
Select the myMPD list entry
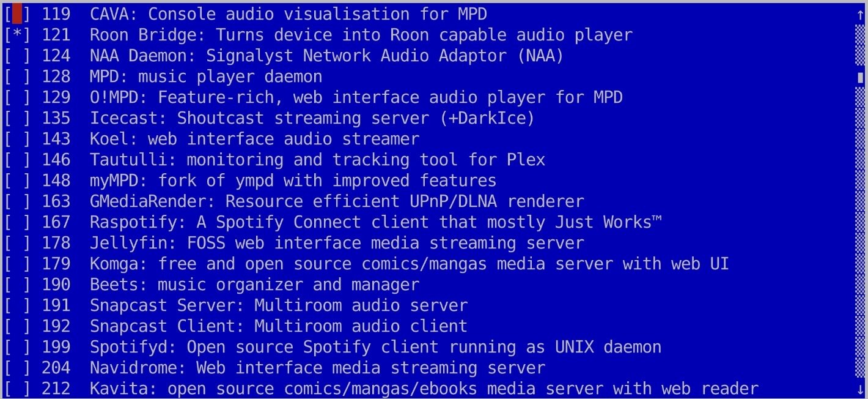click(293, 181)
